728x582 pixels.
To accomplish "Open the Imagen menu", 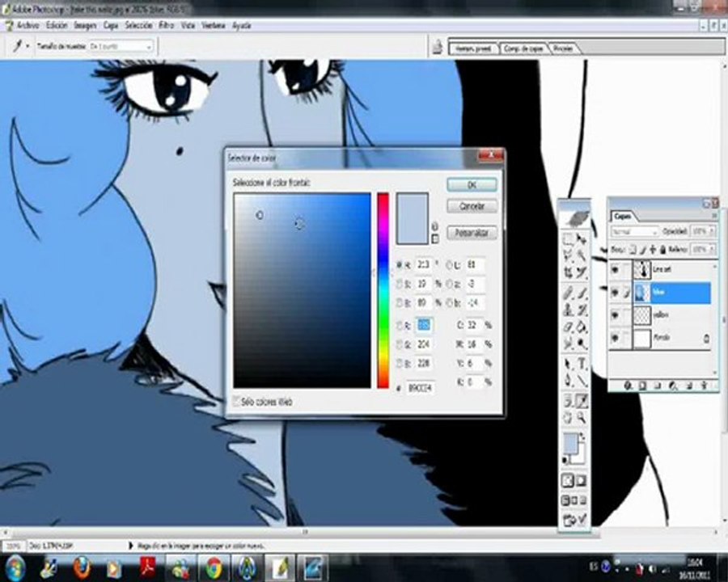I will click(x=86, y=26).
